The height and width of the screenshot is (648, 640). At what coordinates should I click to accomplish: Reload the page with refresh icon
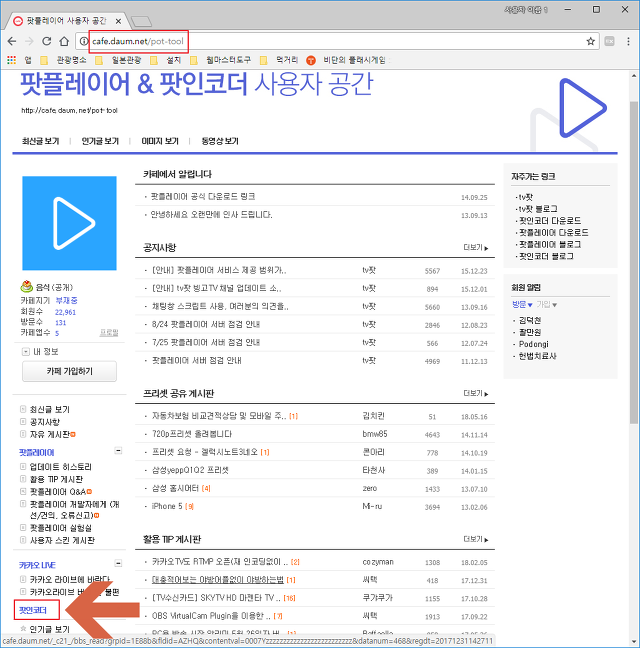tap(47, 41)
